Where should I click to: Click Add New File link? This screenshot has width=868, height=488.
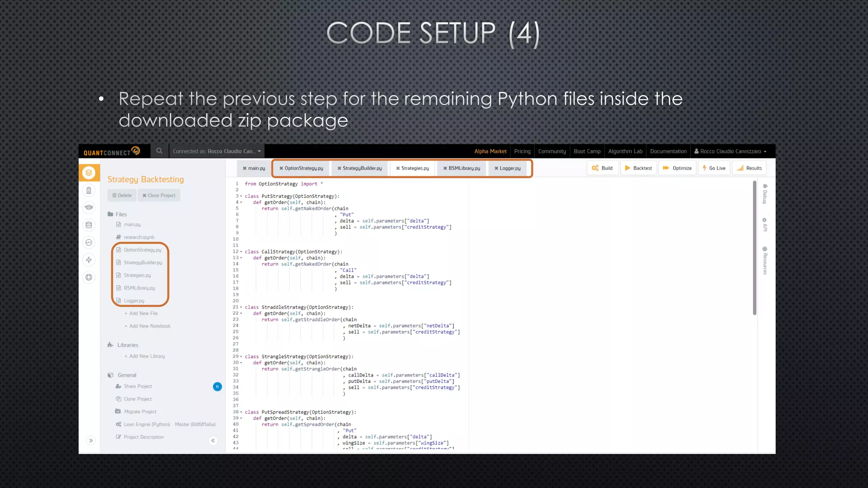click(x=143, y=313)
